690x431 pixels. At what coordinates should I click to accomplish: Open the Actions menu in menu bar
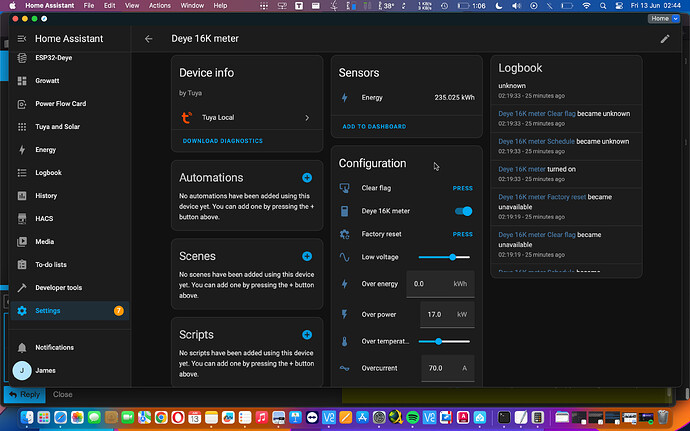click(x=160, y=6)
